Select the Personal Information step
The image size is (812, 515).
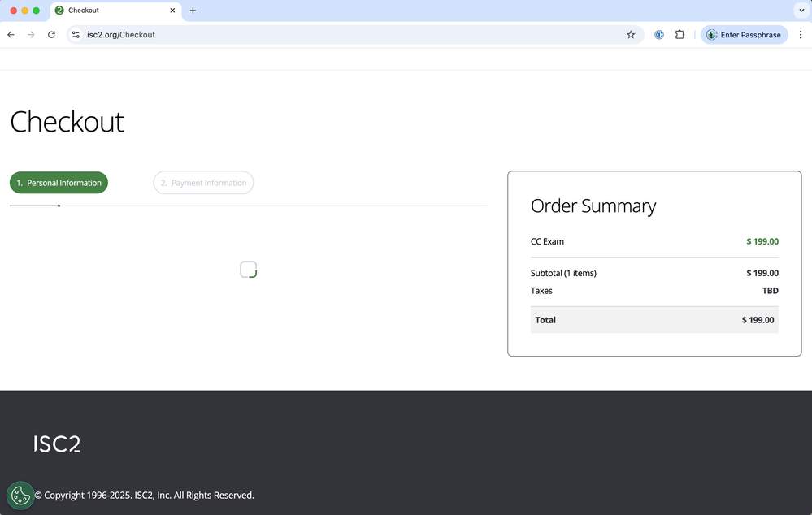pyautogui.click(x=59, y=183)
